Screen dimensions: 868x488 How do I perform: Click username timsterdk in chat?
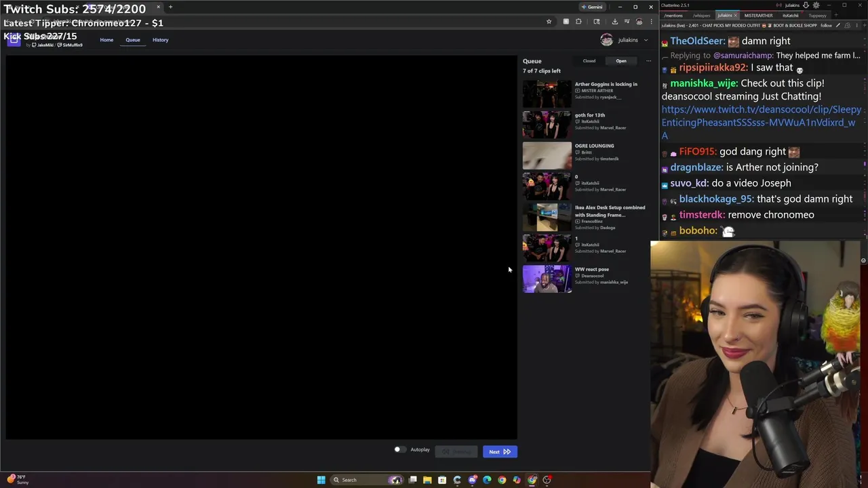click(x=703, y=215)
